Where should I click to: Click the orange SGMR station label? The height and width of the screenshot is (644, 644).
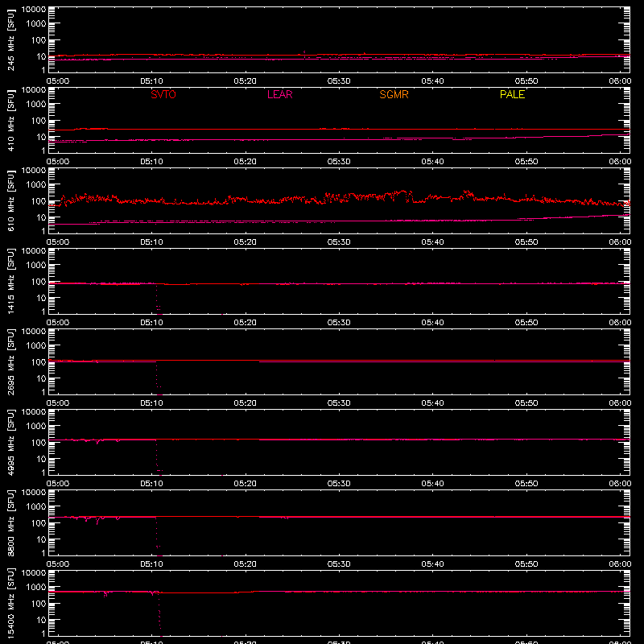pyautogui.click(x=394, y=94)
